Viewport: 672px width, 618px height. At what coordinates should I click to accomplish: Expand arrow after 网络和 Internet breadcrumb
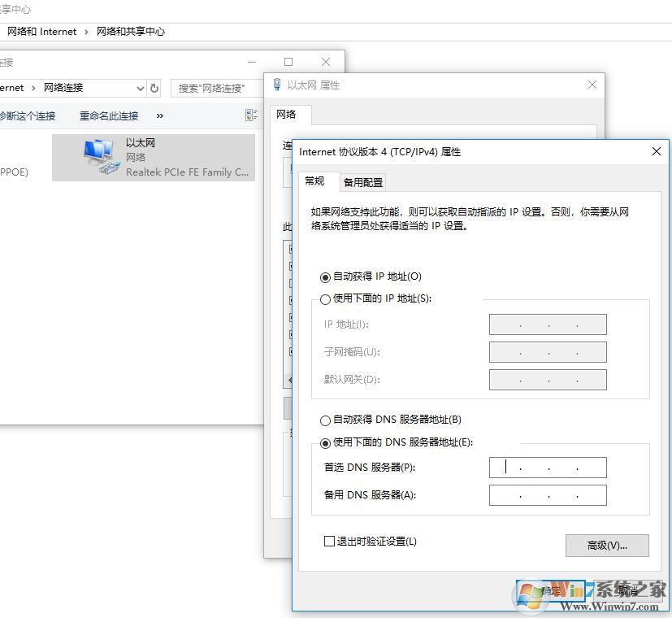86,33
